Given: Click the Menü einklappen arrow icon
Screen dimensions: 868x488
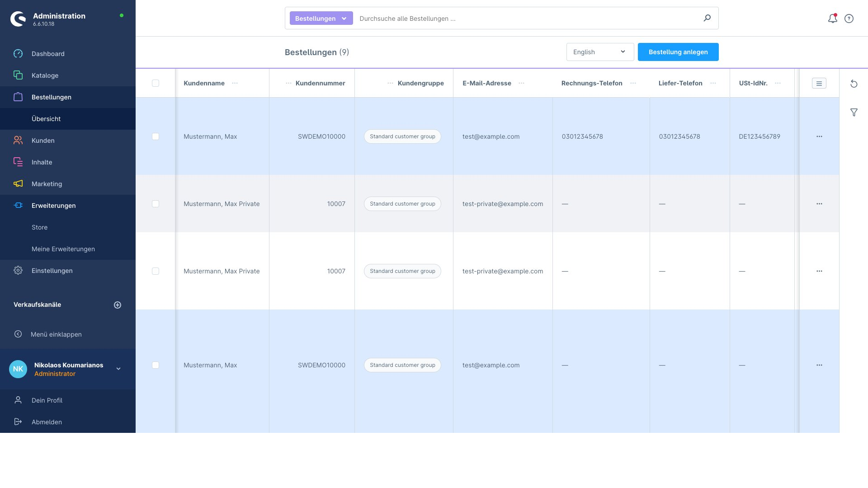Looking at the screenshot, I should tap(18, 334).
